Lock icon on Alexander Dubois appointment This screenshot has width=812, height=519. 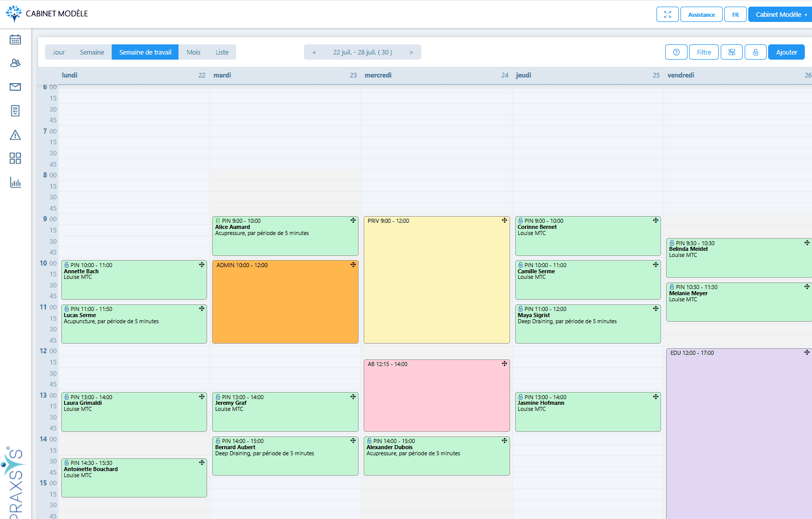click(369, 441)
